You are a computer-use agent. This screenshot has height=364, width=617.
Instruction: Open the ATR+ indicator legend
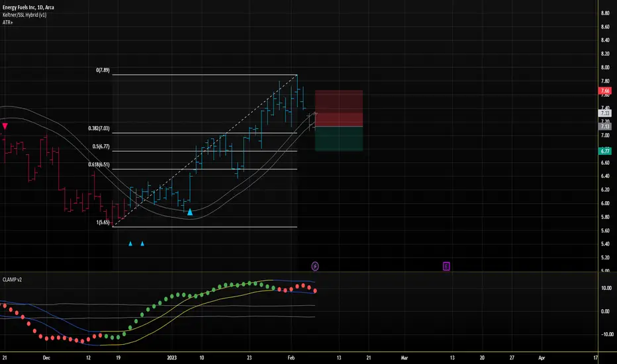point(7,23)
